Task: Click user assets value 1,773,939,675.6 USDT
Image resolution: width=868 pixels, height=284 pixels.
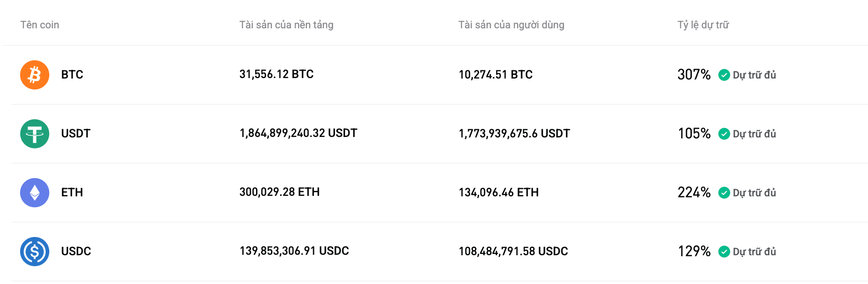Action: 514,134
